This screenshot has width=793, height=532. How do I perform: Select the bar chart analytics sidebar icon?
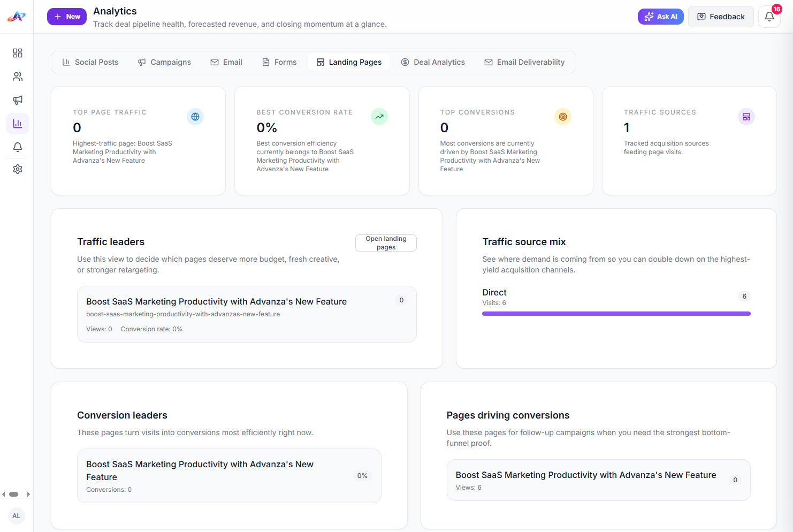click(x=18, y=124)
